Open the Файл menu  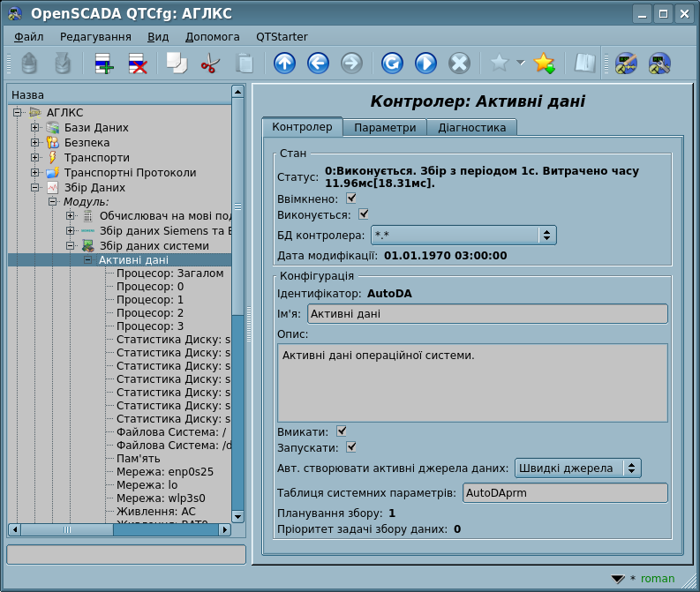click(x=28, y=36)
